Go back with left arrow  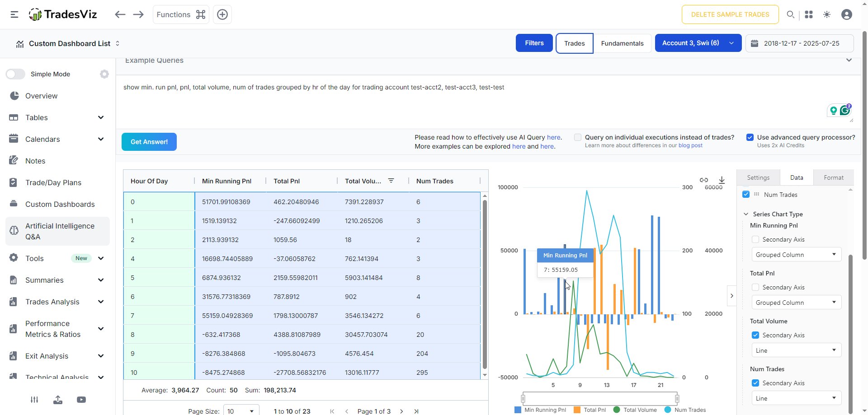120,14
